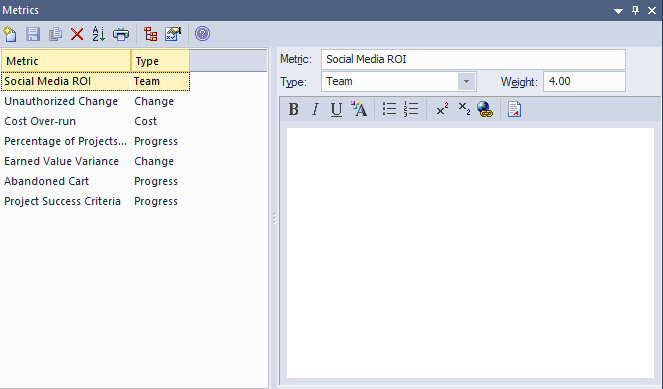Click the bulleted list icon
The width and height of the screenshot is (663, 389).
pos(389,110)
